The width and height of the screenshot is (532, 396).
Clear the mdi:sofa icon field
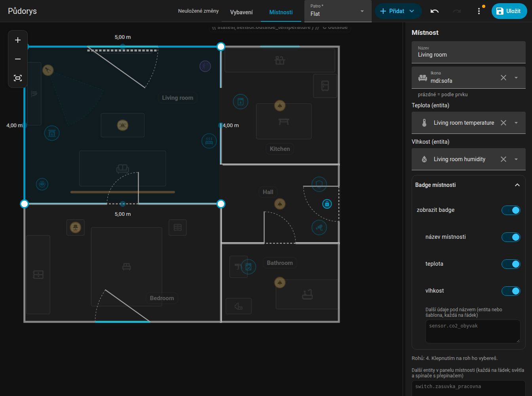[x=503, y=78]
